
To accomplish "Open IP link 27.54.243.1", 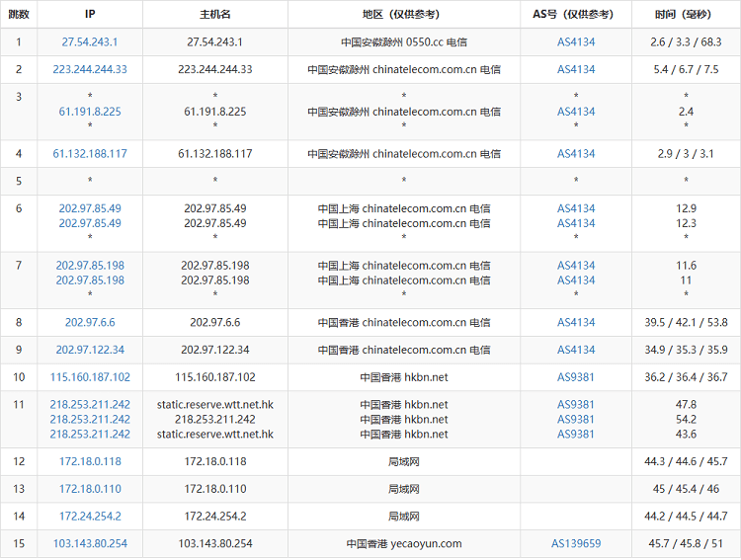I will [90, 42].
